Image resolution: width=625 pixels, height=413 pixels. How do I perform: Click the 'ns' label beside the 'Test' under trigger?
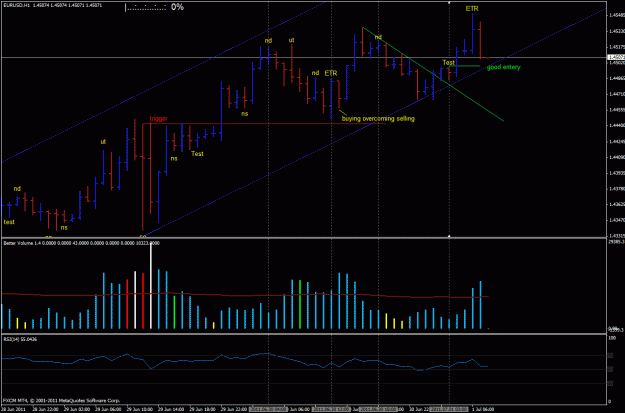click(x=174, y=158)
